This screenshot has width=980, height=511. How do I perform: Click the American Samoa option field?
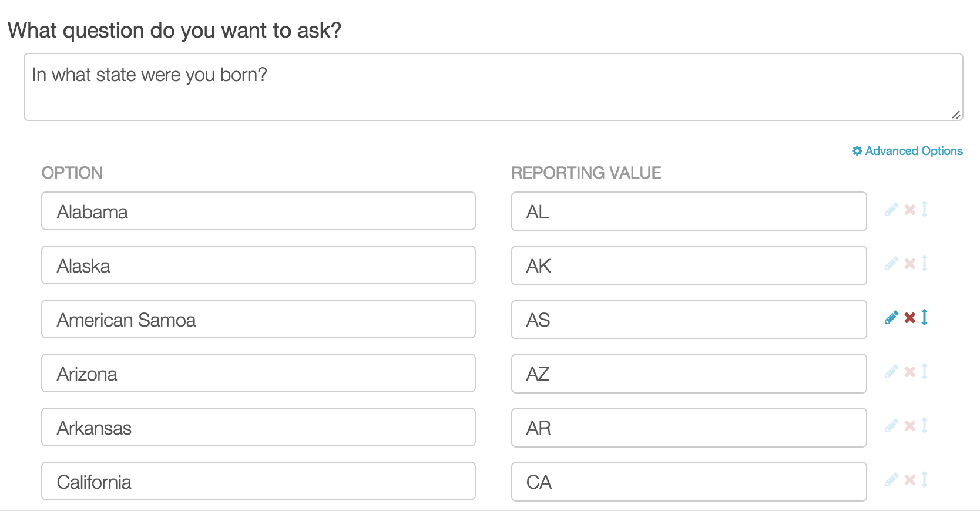[259, 320]
